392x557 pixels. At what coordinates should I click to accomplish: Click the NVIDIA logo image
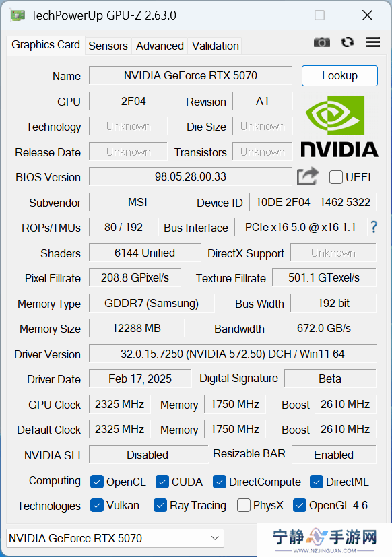339,127
